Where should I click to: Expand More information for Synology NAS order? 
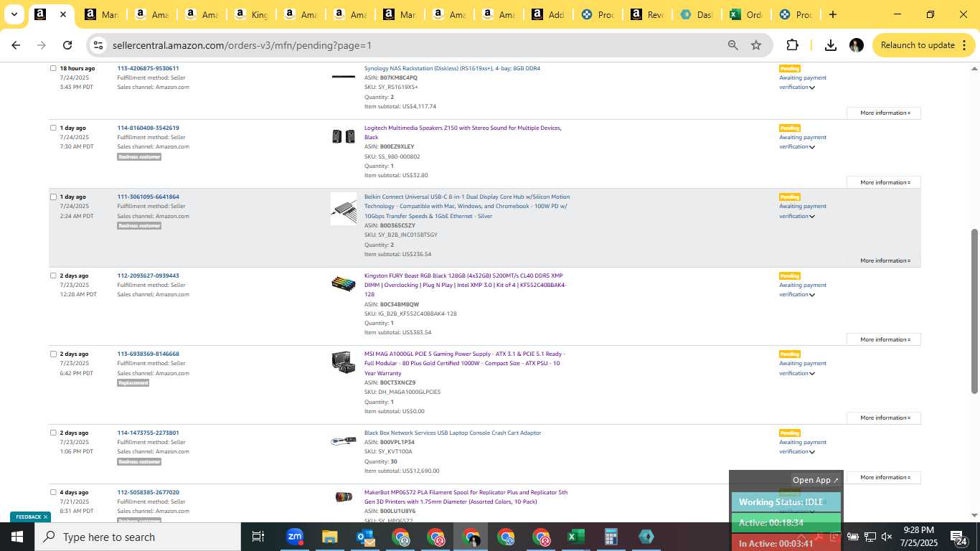click(x=884, y=113)
